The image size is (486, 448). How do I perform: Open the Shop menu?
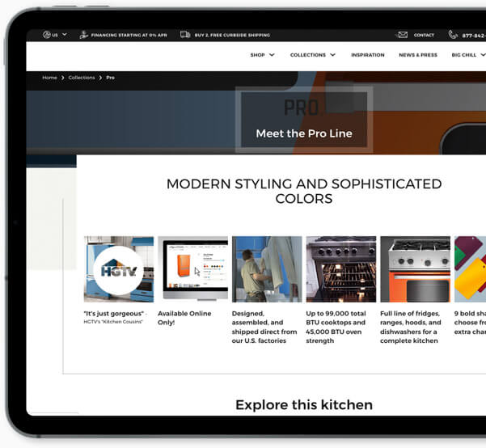coord(258,55)
